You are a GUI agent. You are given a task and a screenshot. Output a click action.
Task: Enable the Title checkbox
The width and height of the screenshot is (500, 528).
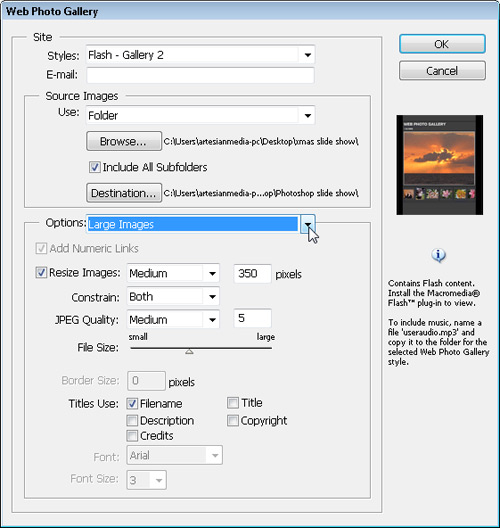tap(233, 403)
